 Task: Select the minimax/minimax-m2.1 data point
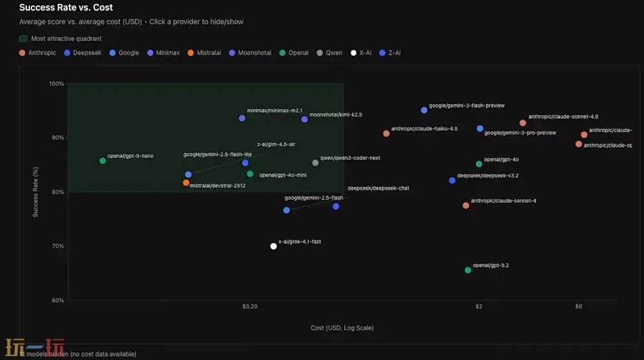click(242, 118)
